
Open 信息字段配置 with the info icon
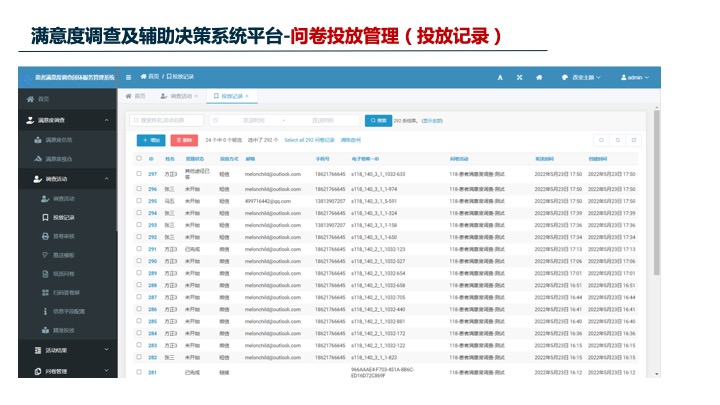point(68,311)
